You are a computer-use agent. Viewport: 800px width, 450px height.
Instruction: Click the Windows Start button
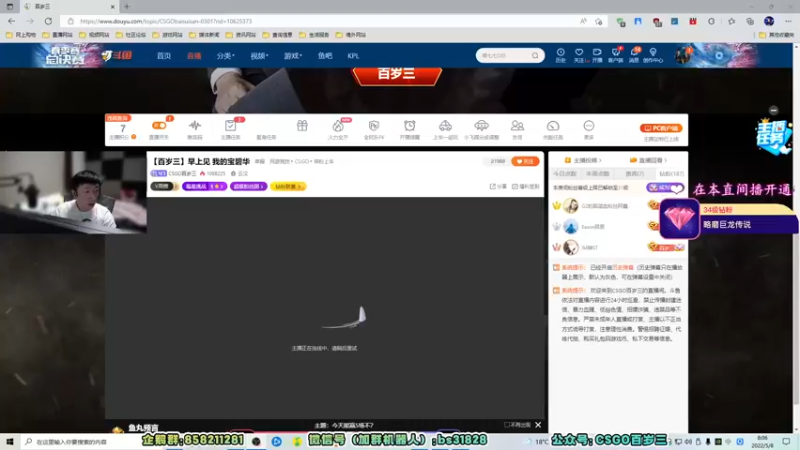coord(9,441)
